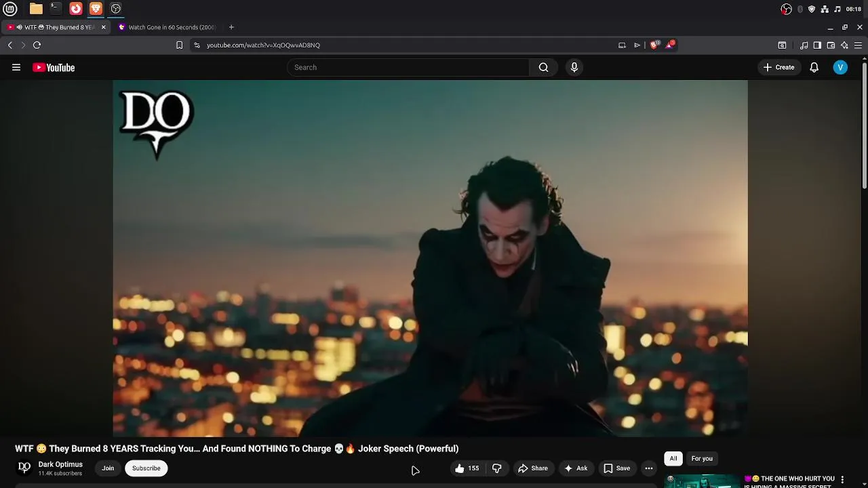Screen dimensions: 868x488
Task: Open the tab search toolbar icon
Action: click(x=782, y=45)
